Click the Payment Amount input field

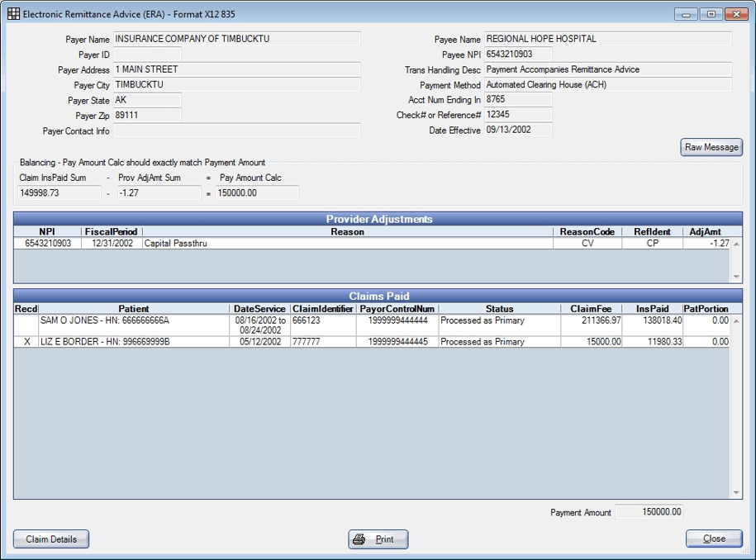tap(649, 510)
